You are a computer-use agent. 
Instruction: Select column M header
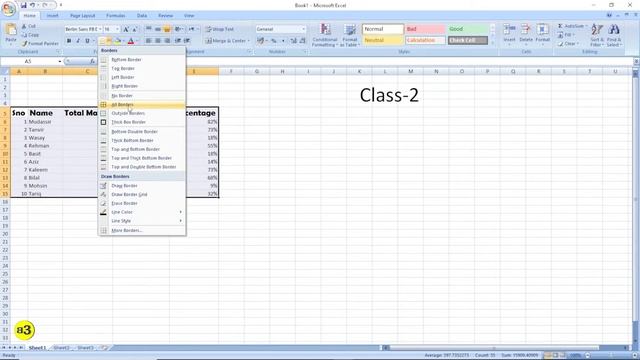410,71
